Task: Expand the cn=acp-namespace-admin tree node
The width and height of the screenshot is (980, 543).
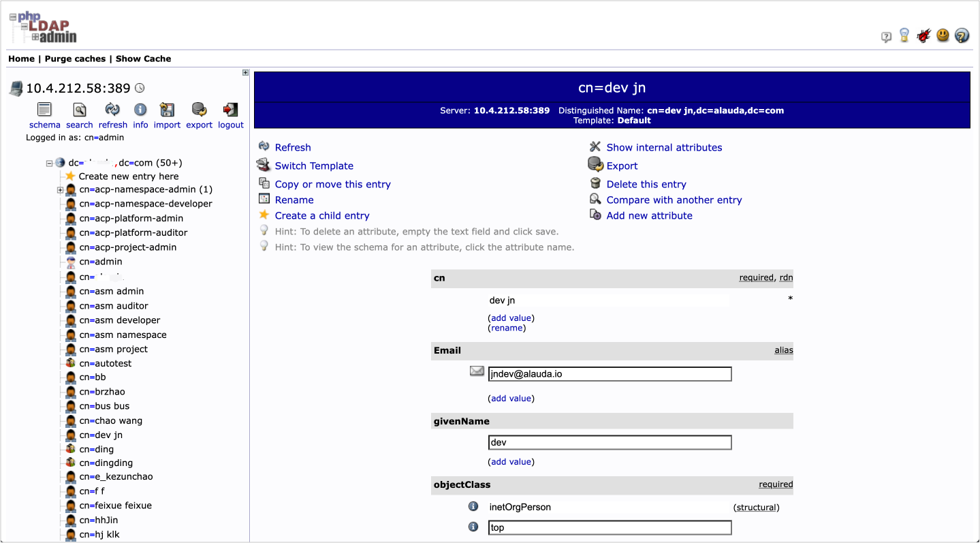Action: point(61,190)
